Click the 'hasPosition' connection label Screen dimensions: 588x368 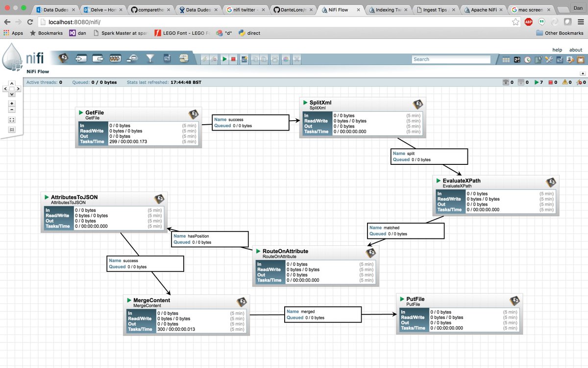point(210,239)
